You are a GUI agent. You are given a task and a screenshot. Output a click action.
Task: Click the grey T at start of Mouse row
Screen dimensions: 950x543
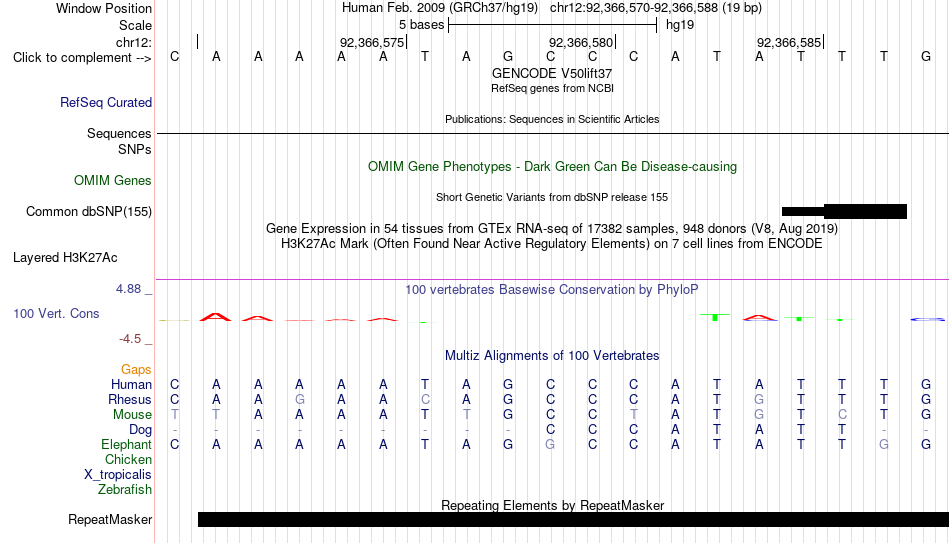[x=174, y=415]
